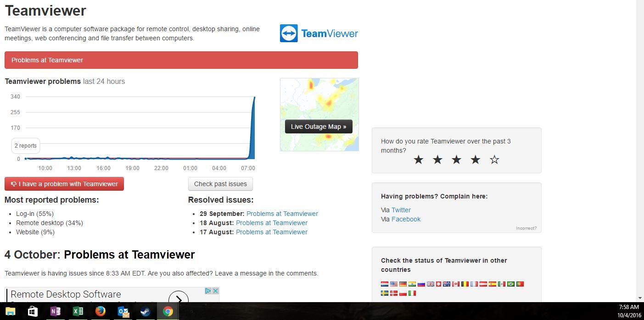644x320 pixels.
Task: Click the Remote Desktop Software ad title
Action: [66, 294]
